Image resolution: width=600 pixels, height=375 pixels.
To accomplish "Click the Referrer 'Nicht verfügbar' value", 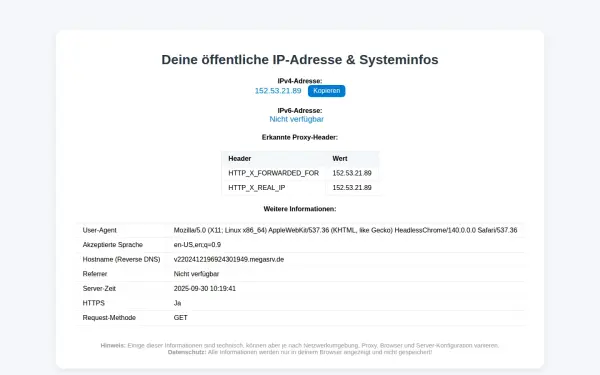I will (x=196, y=274).
